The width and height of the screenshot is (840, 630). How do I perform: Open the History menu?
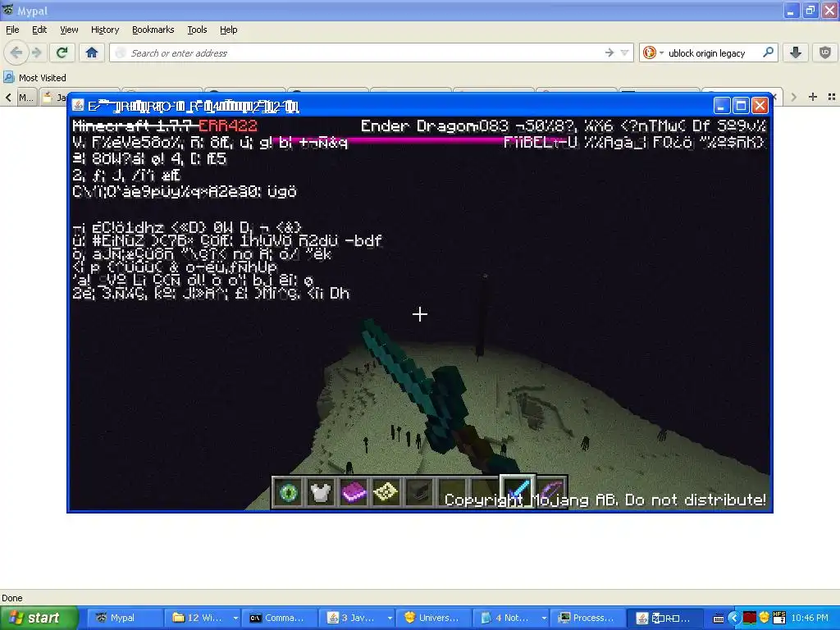(104, 30)
